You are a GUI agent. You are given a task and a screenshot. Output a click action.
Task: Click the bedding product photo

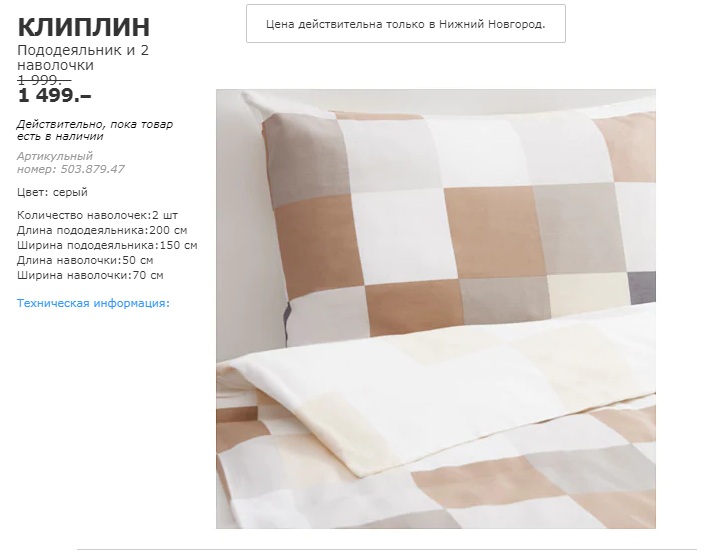436,309
